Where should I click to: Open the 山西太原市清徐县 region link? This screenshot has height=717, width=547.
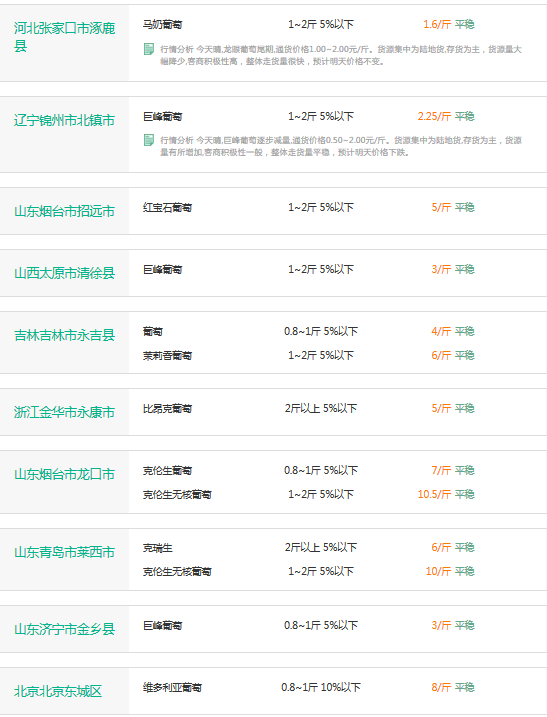tap(64, 273)
